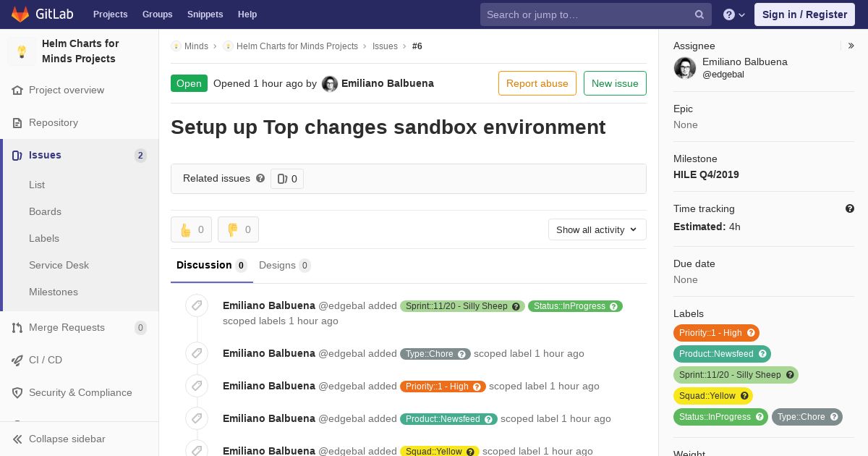Click the help icon on Status::InProgress sidebar label
Viewport: 868px width, 456px height.
(759, 417)
